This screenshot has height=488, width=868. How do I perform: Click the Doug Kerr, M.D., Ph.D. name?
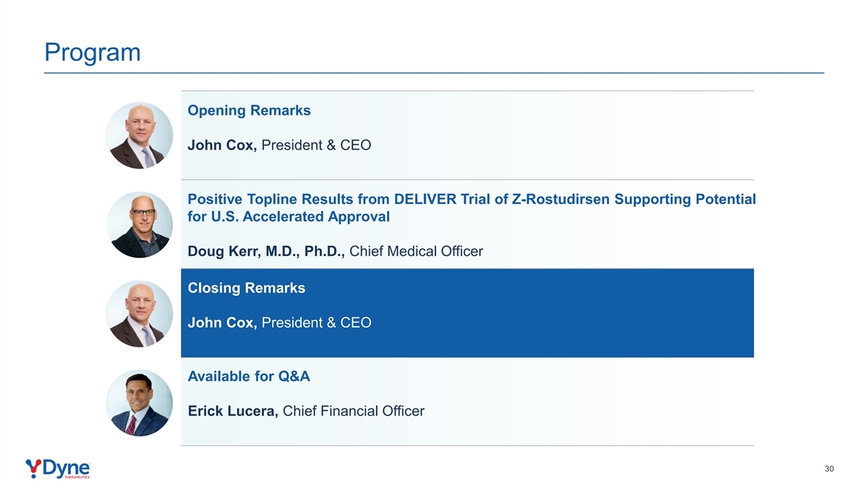click(x=266, y=251)
